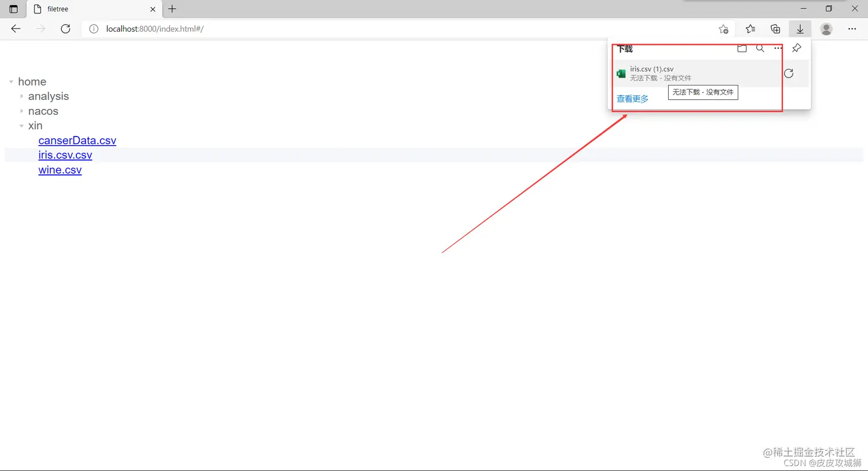Viewport: 868px width, 471px height.
Task: Search downloads in the panel
Action: tap(760, 49)
